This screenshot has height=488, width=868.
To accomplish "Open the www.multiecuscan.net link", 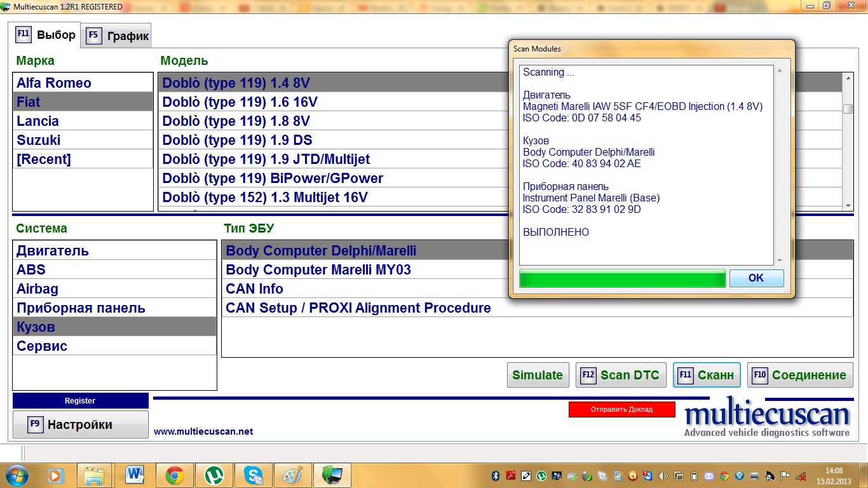I will point(203,431).
